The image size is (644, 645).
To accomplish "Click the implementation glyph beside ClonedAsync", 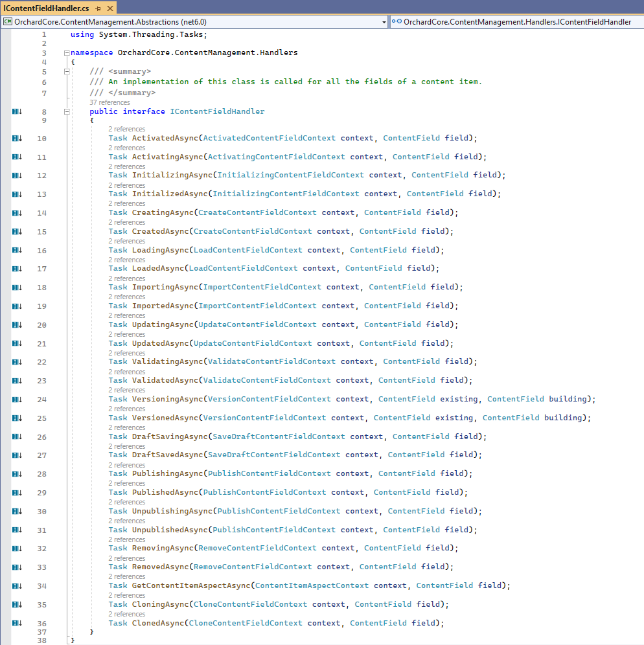I will [x=17, y=623].
